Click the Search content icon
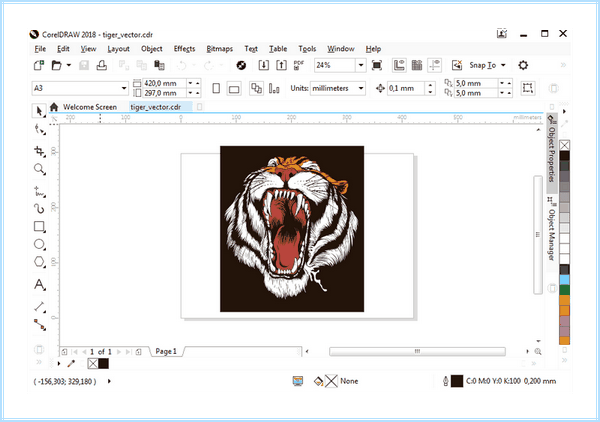This screenshot has height=422, width=600. pyautogui.click(x=241, y=65)
